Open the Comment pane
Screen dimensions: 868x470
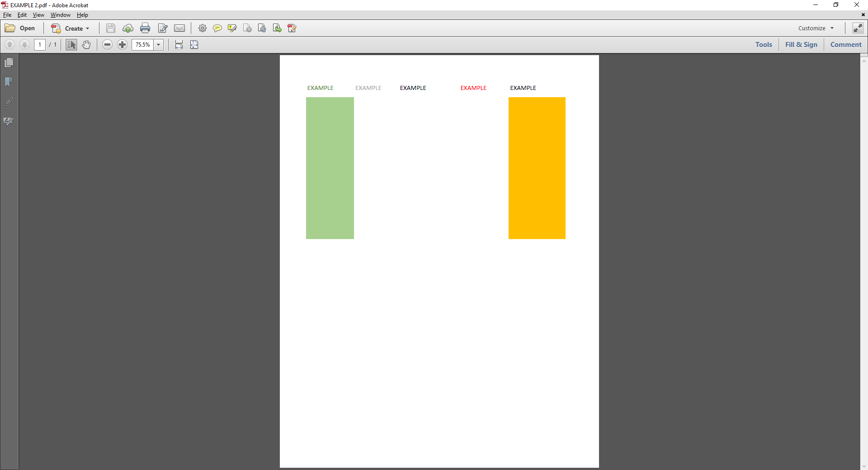(846, 44)
